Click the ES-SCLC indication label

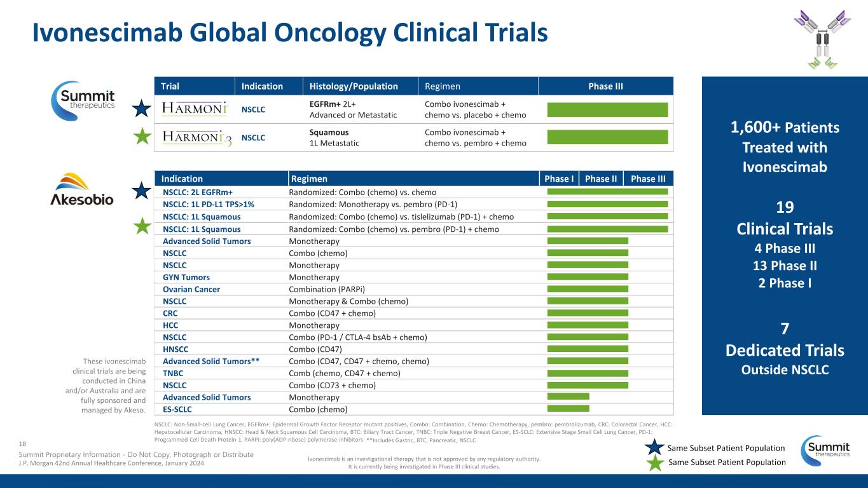pyautogui.click(x=177, y=409)
